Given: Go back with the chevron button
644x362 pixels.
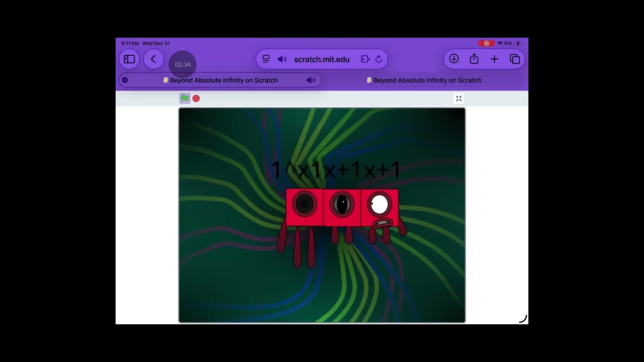Looking at the screenshot, I should click(153, 59).
